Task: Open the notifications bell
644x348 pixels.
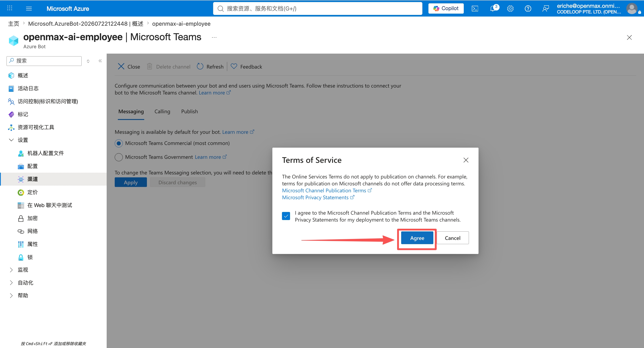Action: (x=493, y=8)
